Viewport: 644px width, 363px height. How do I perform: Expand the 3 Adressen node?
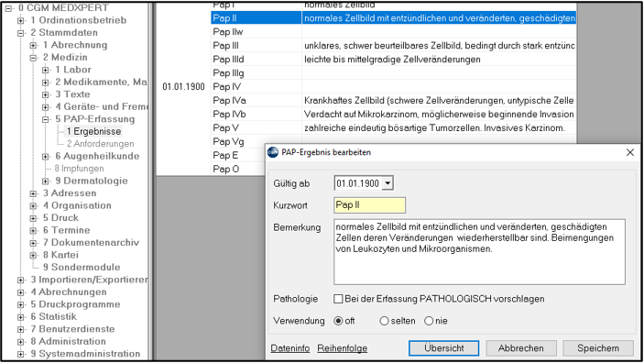click(x=33, y=193)
